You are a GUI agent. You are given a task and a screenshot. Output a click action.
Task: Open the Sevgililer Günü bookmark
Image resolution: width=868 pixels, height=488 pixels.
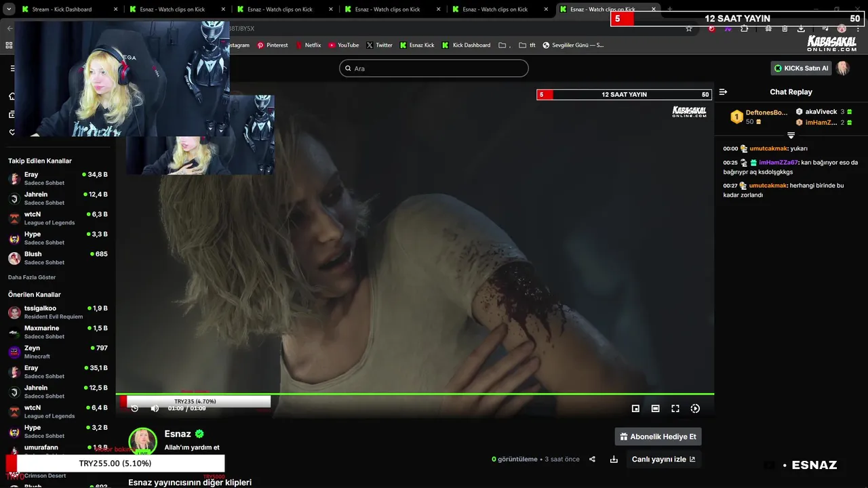[x=573, y=45]
